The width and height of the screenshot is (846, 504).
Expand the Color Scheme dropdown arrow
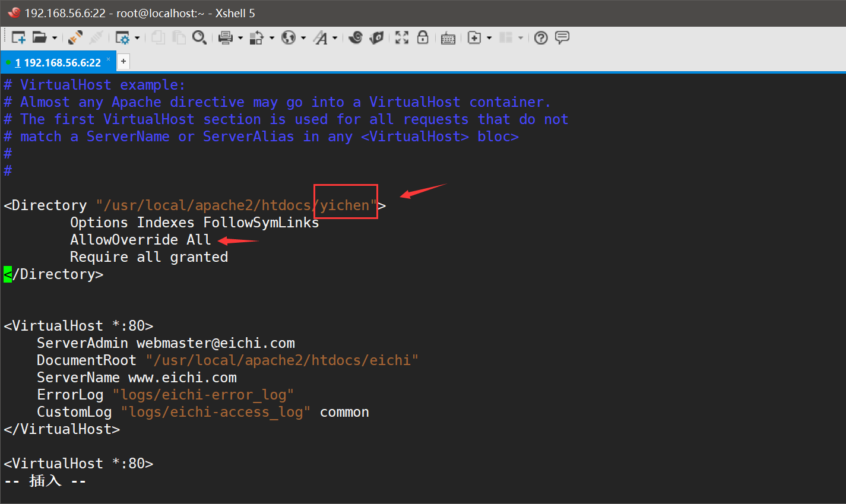(272, 38)
